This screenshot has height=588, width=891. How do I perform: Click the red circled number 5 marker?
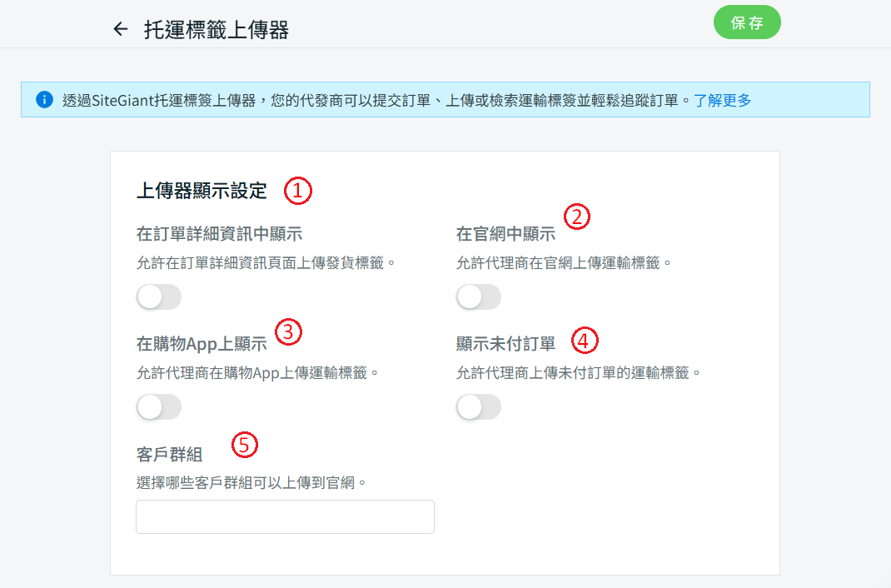pos(244,445)
